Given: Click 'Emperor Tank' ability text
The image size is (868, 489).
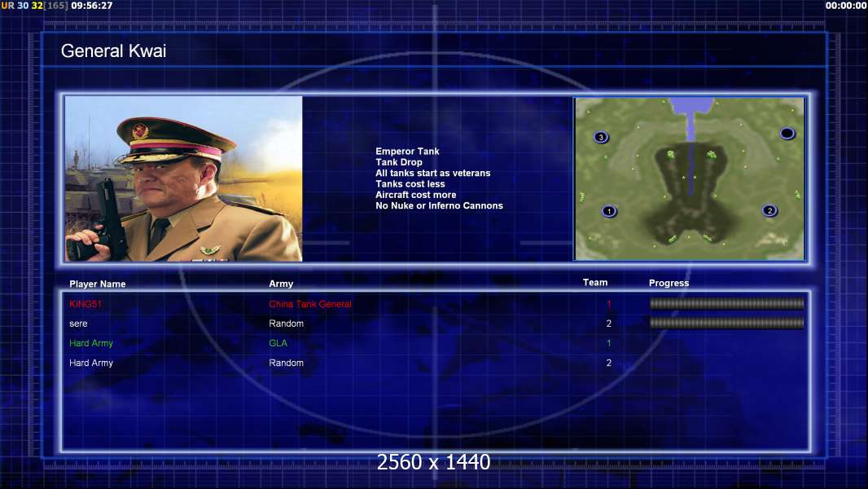Looking at the screenshot, I should (x=407, y=152).
